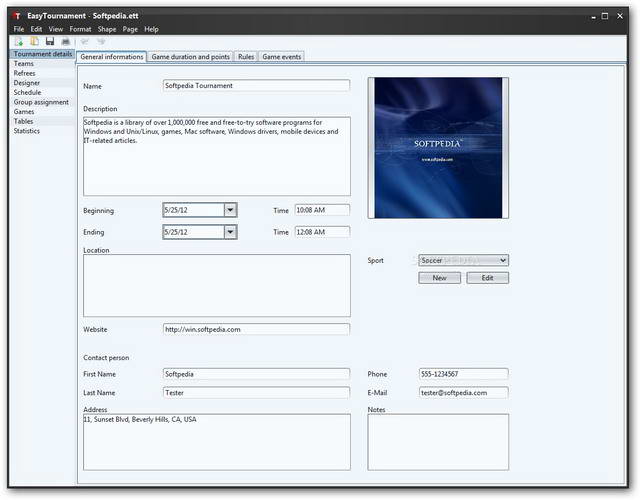The height and width of the screenshot is (500, 640).
Task: Click inside the Address text area
Action: pyautogui.click(x=217, y=442)
